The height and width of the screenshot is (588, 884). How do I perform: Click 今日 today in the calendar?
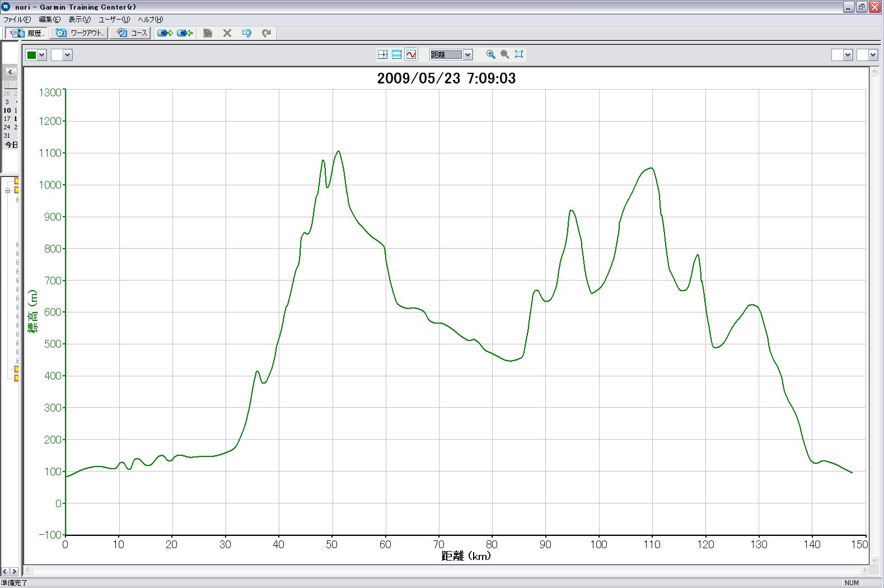click(11, 145)
